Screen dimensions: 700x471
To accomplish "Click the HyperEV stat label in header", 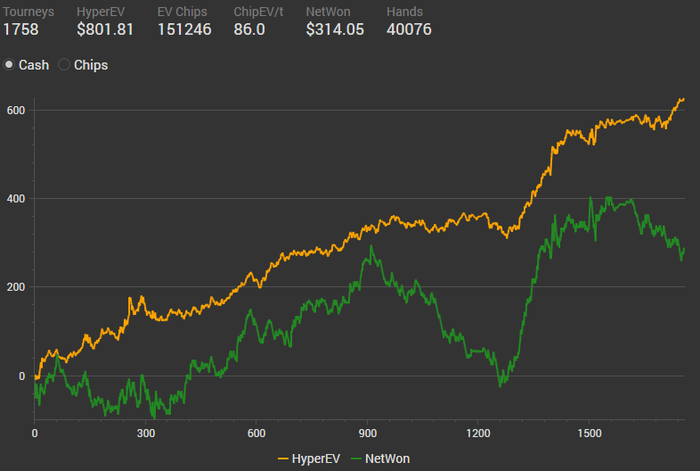I will [100, 12].
